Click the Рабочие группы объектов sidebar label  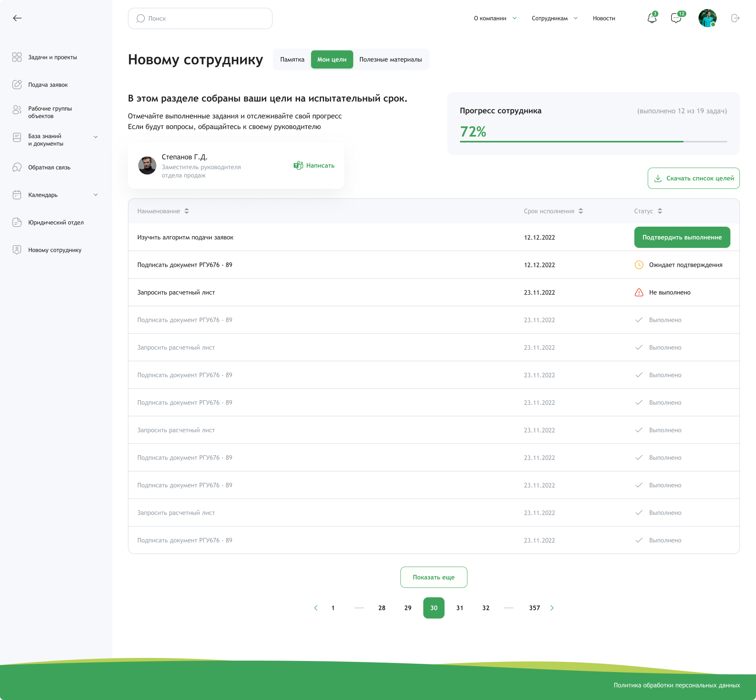click(50, 112)
